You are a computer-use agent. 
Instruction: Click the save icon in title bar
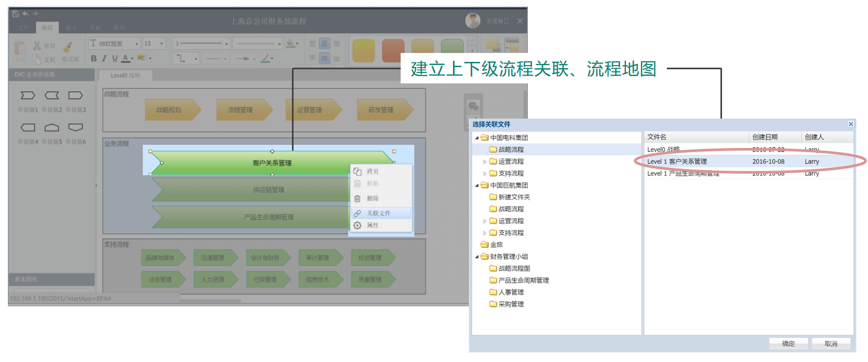click(x=15, y=14)
